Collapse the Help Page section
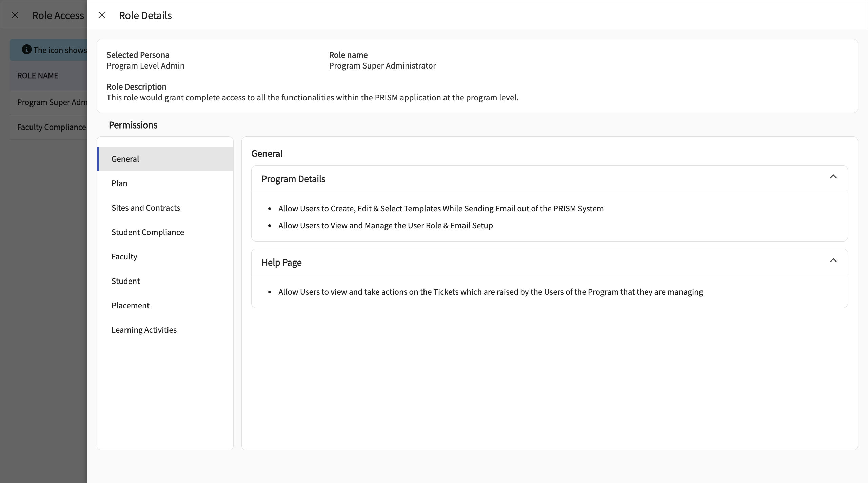 click(833, 260)
